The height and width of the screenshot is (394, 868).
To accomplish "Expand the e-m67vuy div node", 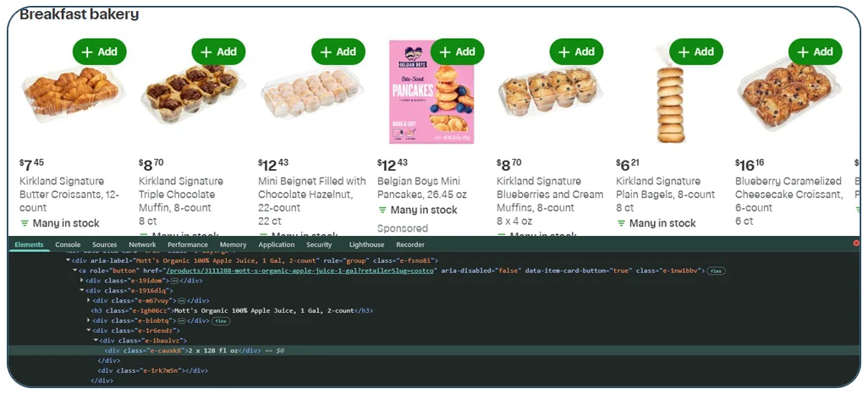I will pyautogui.click(x=88, y=300).
